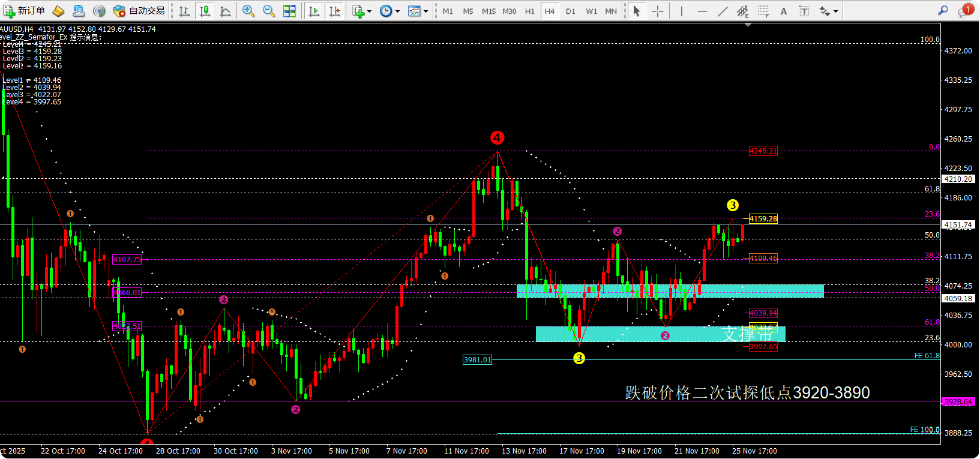This screenshot has height=459, width=980.
Task: Select the text label tool
Action: (x=784, y=11)
